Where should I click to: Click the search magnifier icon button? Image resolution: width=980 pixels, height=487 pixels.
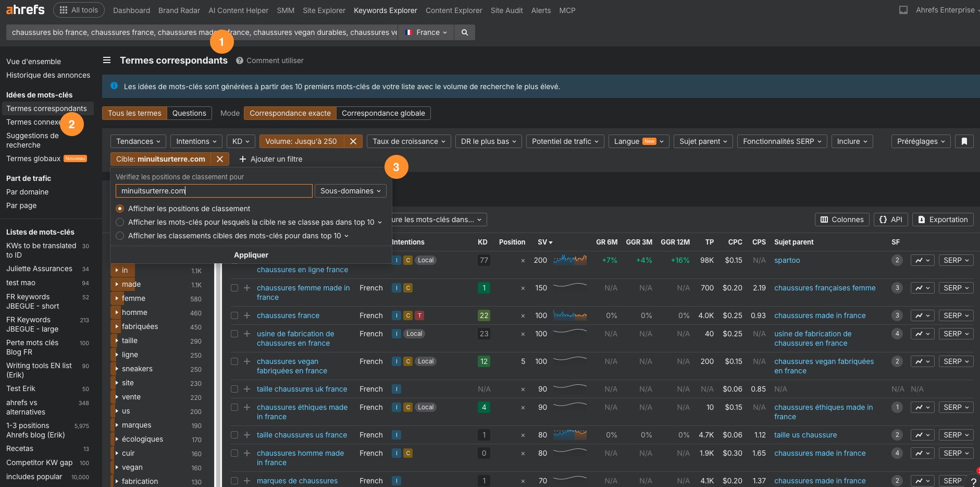coord(464,32)
